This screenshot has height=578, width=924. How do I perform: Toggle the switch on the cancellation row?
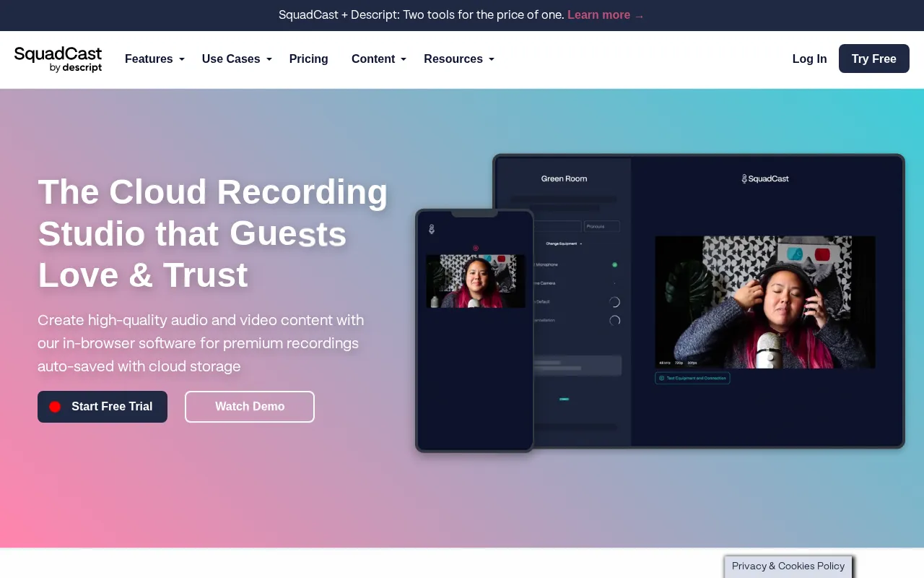point(614,321)
